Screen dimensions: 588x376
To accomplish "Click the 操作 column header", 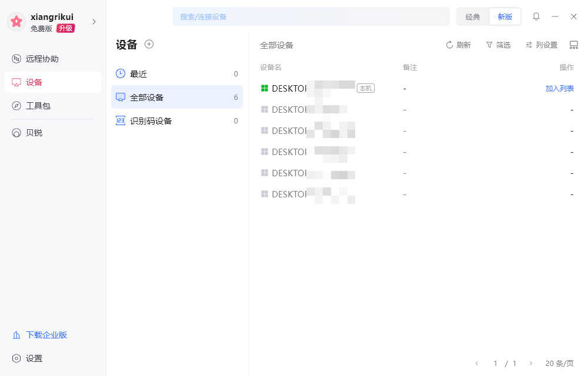I will (x=567, y=68).
